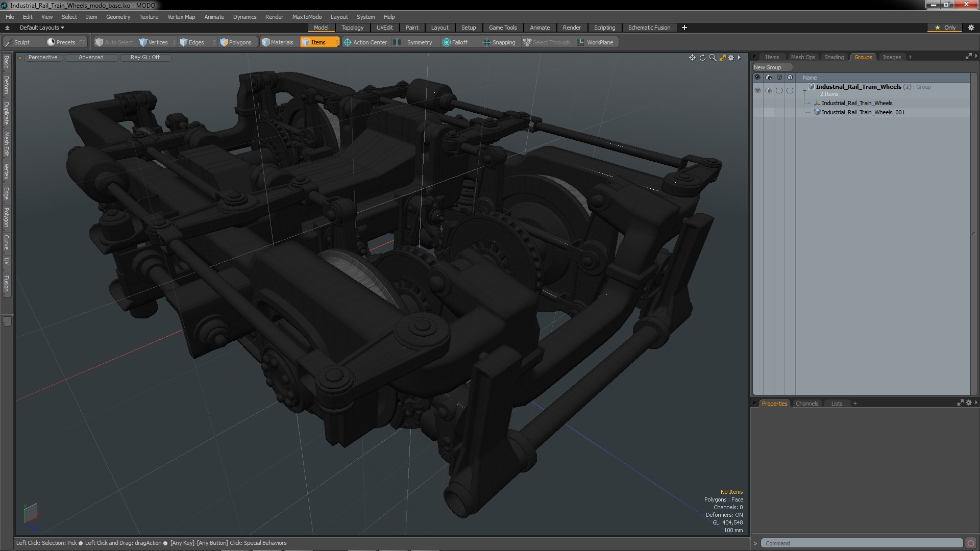Maximize viewport with the yellow arrows icon
980x551 pixels.
tap(722, 58)
